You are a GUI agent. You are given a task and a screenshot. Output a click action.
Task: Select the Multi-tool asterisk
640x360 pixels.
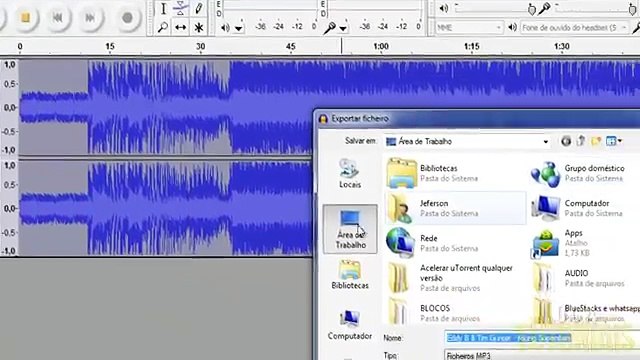(x=198, y=27)
